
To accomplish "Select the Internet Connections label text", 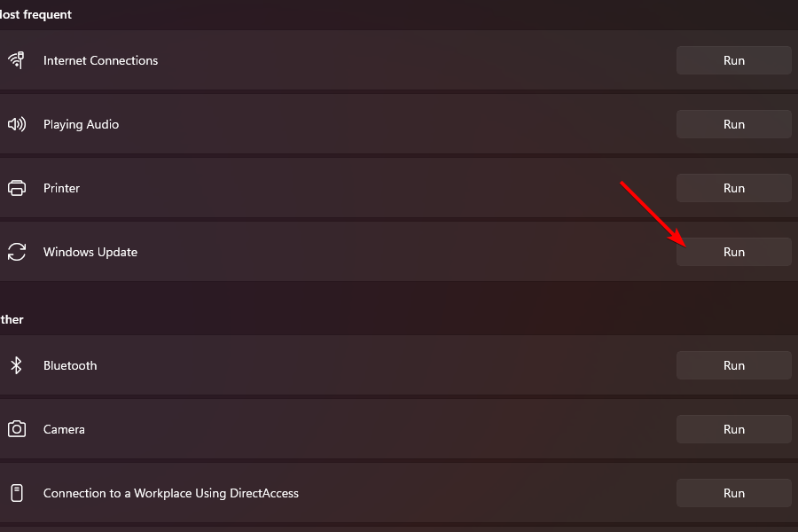I will [x=100, y=60].
